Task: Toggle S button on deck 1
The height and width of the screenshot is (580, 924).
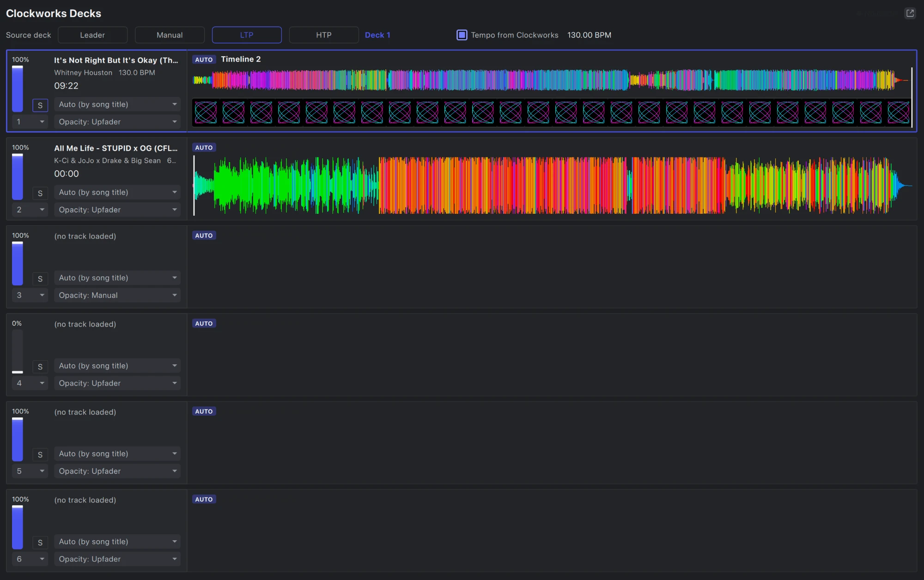Action: click(x=40, y=105)
